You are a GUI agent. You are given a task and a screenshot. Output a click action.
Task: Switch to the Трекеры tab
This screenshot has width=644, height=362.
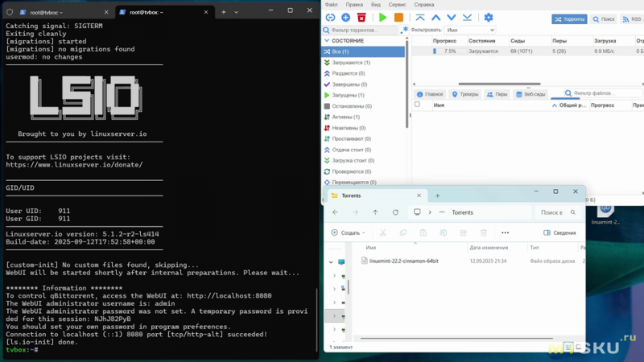pos(465,94)
